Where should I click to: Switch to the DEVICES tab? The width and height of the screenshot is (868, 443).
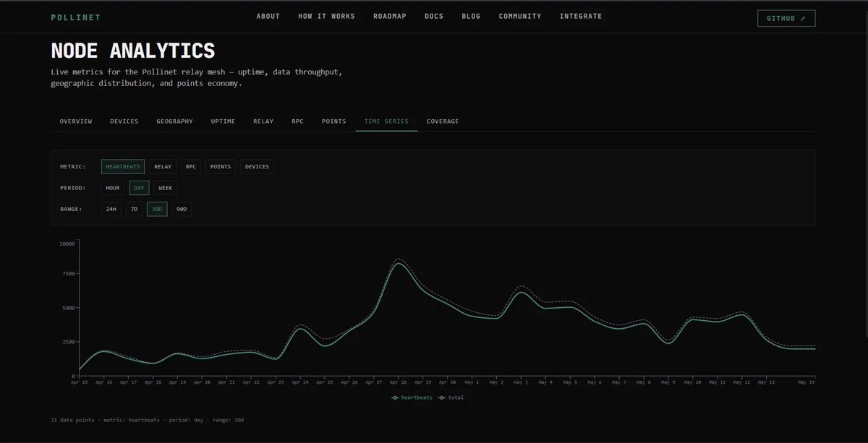[x=124, y=121]
